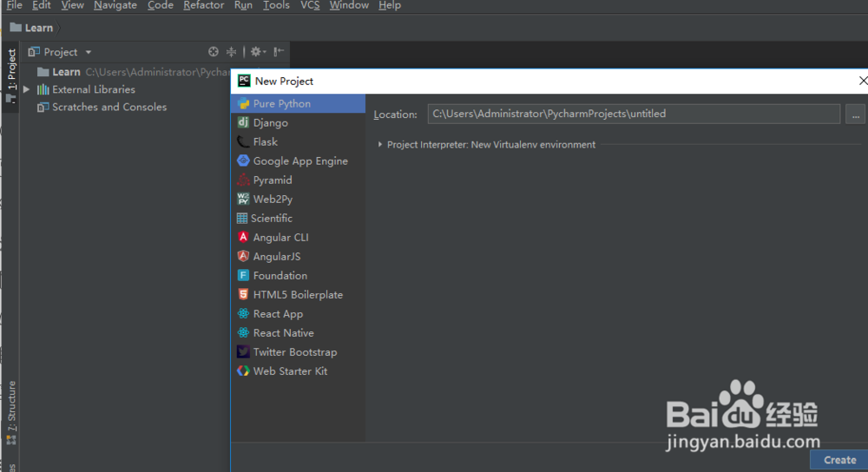Select Google App Engine project type
868x472 pixels.
coord(298,161)
